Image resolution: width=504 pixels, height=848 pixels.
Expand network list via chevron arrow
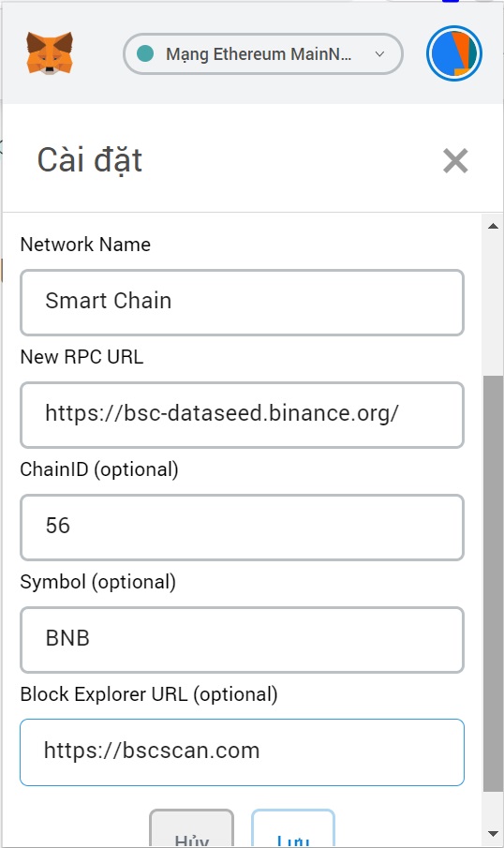coord(379,54)
